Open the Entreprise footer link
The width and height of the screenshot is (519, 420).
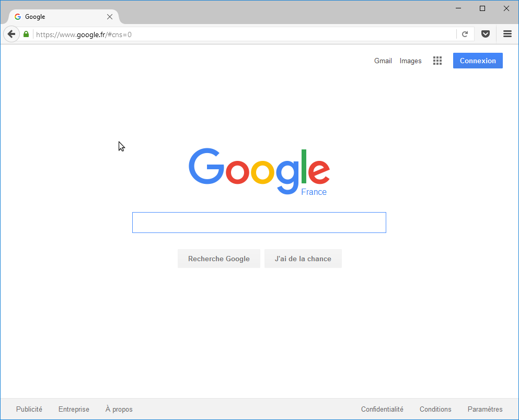point(74,409)
